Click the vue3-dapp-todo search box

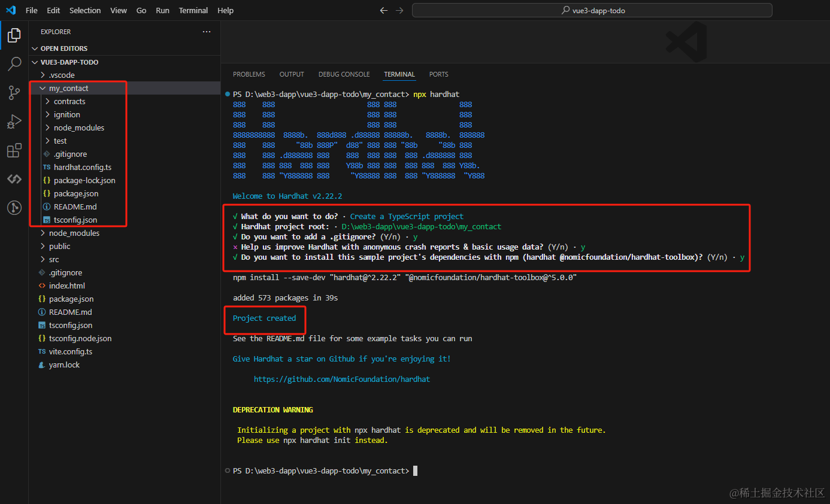pos(592,10)
